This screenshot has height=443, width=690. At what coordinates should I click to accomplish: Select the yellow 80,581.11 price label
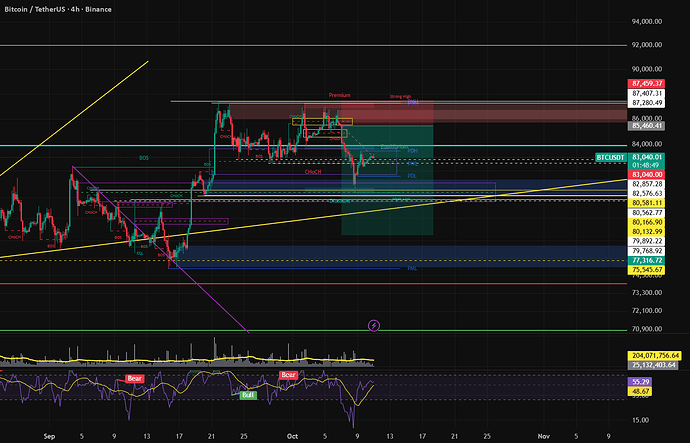646,203
